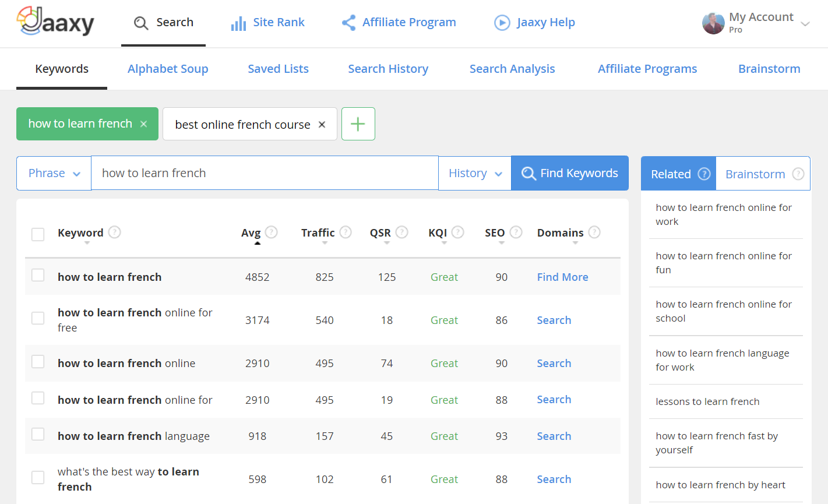Screen dimensions: 828x504
Task: Click the SEO column help icon
Action: tap(516, 232)
